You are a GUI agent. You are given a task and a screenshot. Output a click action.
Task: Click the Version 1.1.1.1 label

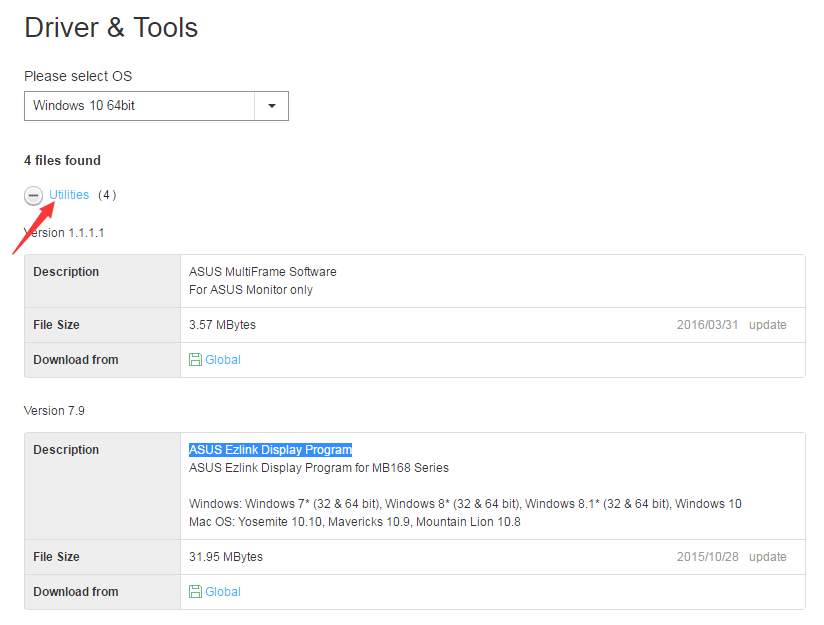point(64,233)
